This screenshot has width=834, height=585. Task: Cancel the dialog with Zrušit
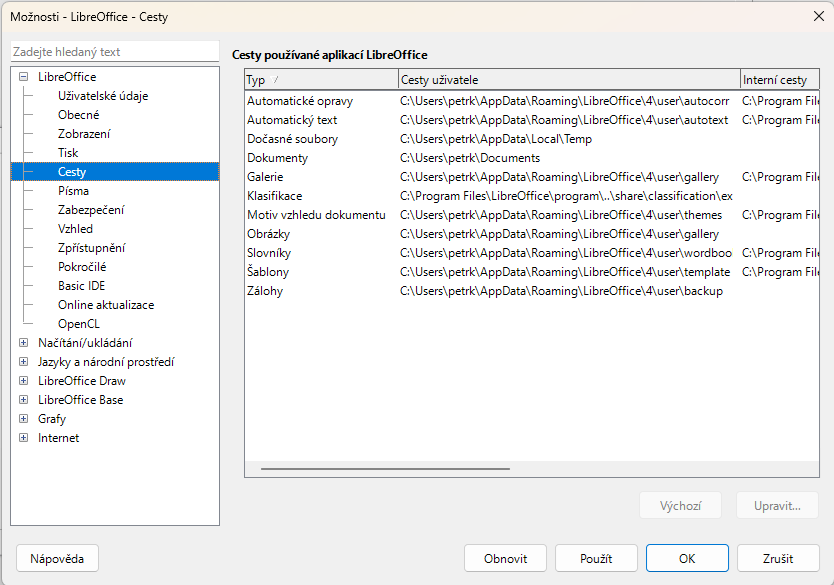[778, 558]
